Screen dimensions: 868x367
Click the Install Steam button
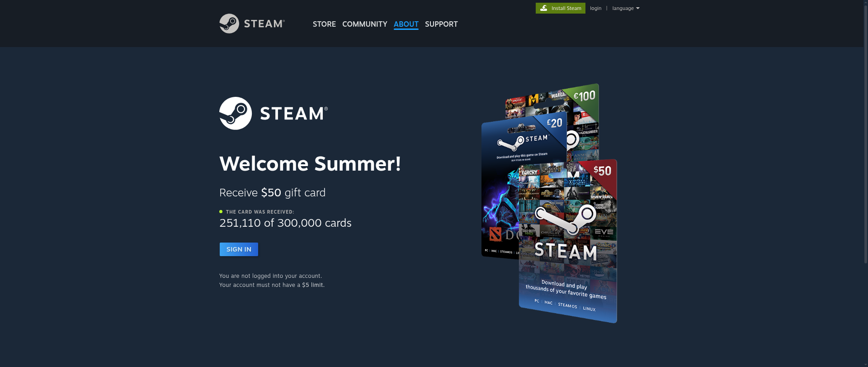561,8
